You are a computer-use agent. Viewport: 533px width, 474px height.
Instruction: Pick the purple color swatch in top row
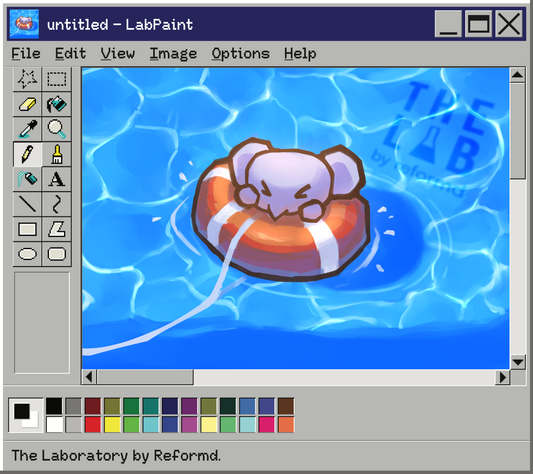tap(189, 406)
